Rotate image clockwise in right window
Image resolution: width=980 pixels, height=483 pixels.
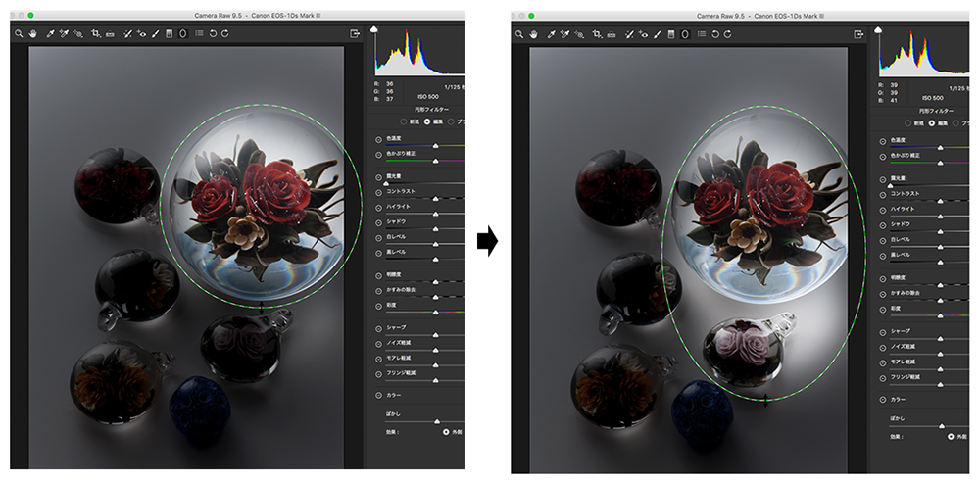coord(728,34)
